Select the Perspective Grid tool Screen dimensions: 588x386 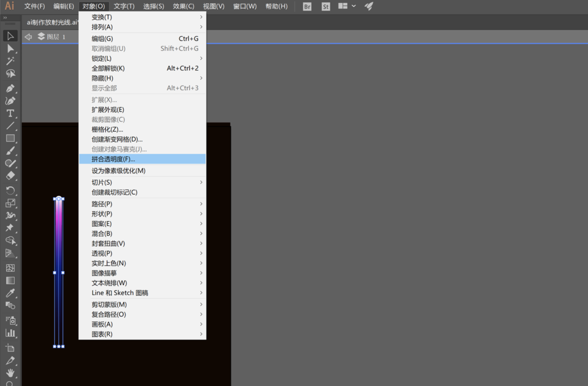pyautogui.click(x=10, y=253)
